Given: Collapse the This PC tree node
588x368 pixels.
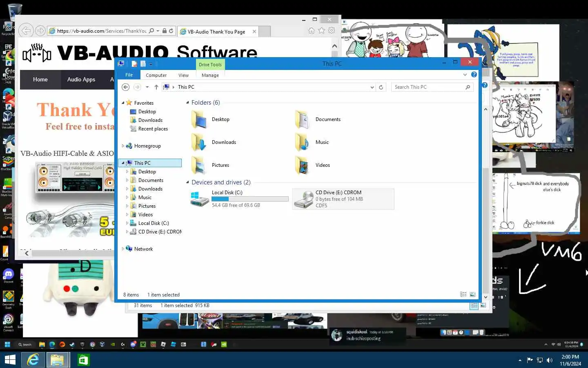Looking at the screenshot, I should tap(123, 163).
